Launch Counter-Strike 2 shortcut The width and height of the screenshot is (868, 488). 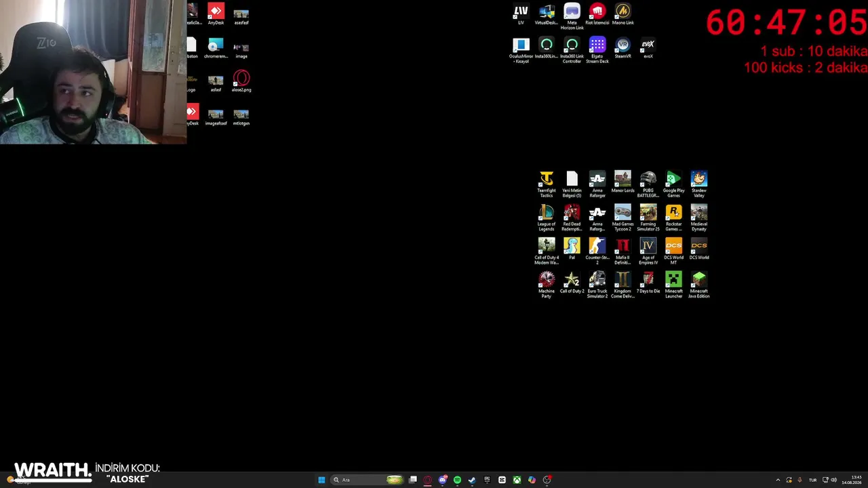point(597,251)
